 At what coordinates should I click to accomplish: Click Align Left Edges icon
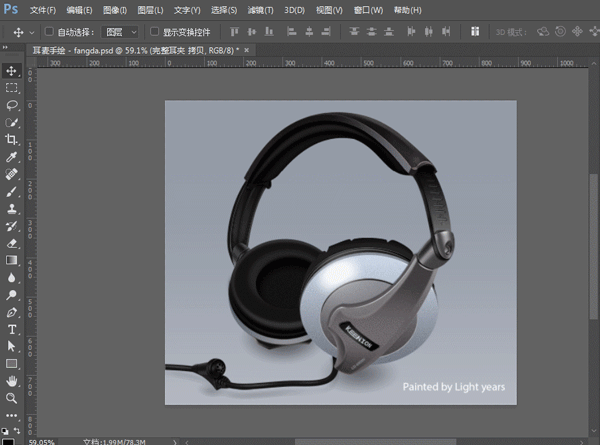pyautogui.click(x=292, y=31)
